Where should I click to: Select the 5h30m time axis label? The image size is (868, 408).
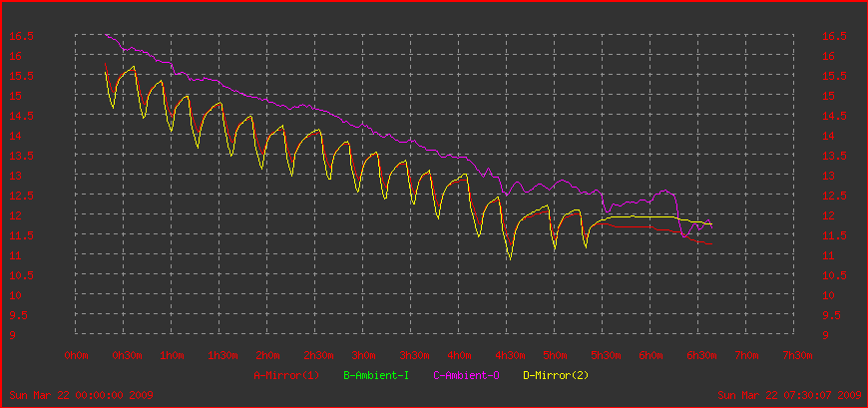pos(607,355)
